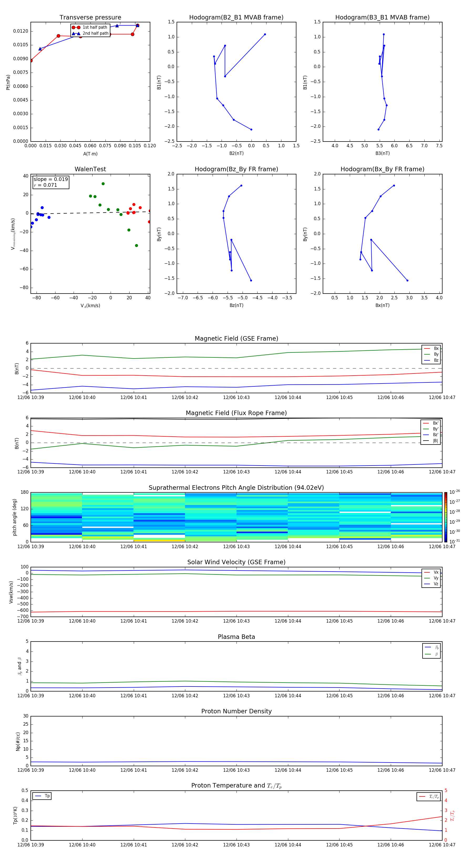This screenshot has height=868, width=473.
Task: Click "Bx'" in the Flux Rope legend
Action: pos(431,423)
